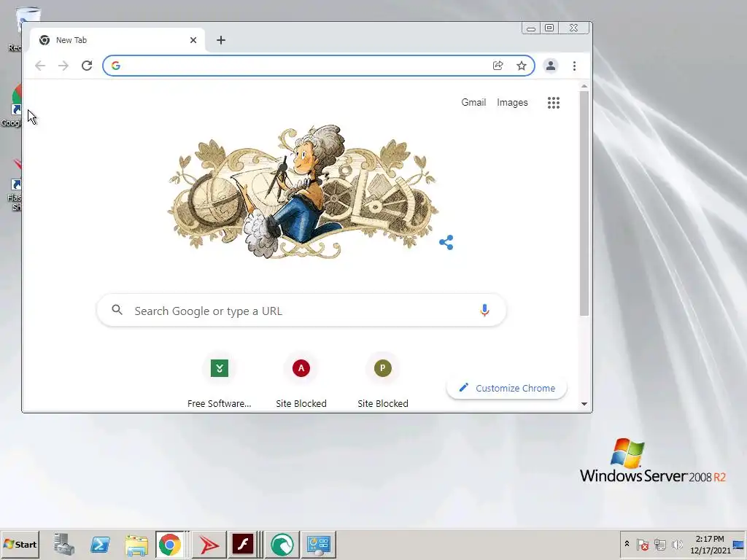The image size is (747, 560).
Task: Share this page icon in address bar
Action: (498, 66)
